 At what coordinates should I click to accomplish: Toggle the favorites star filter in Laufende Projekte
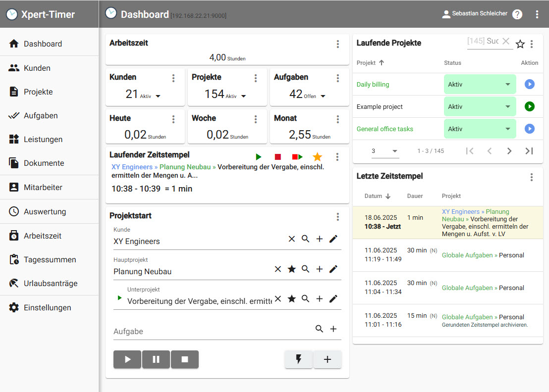click(520, 44)
